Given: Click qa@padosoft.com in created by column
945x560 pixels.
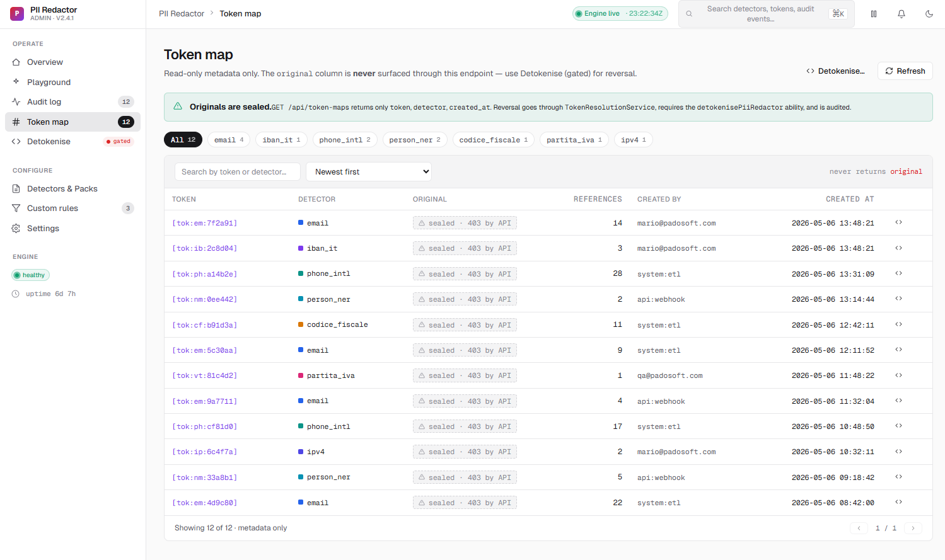Looking at the screenshot, I should pyautogui.click(x=670, y=375).
